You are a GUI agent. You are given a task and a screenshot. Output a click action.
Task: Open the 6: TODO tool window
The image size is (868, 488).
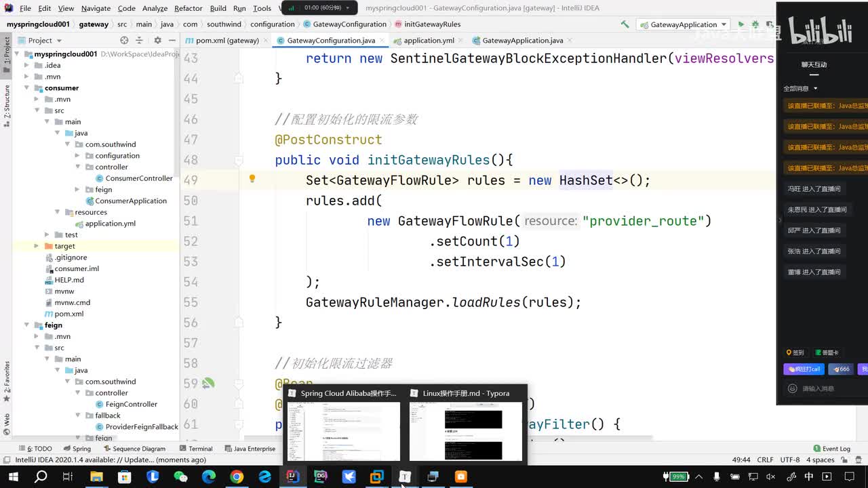35,449
